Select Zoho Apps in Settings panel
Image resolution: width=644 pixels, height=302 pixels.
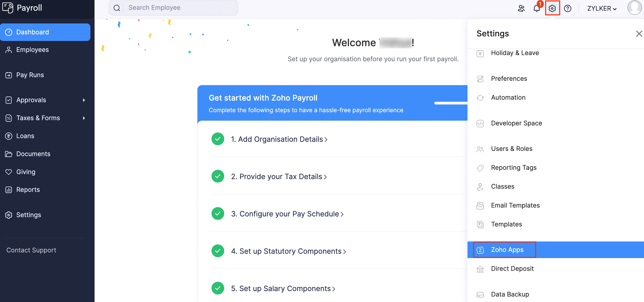[507, 250]
